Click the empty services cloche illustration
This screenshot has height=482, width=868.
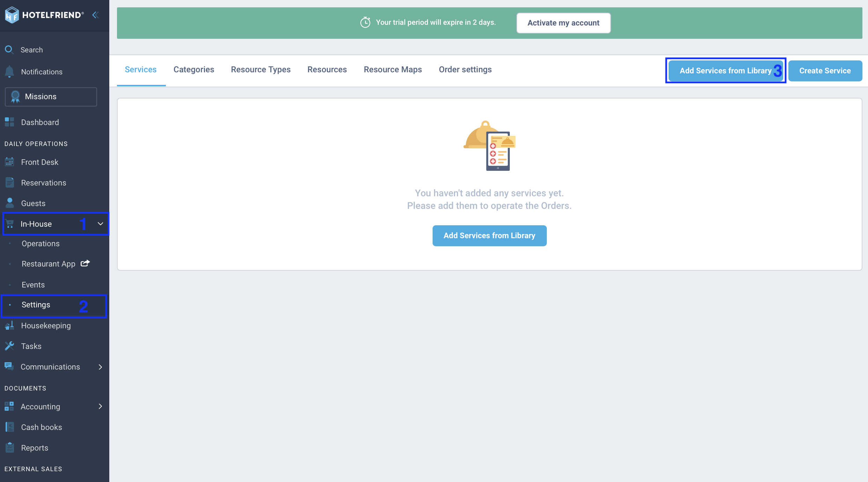490,146
